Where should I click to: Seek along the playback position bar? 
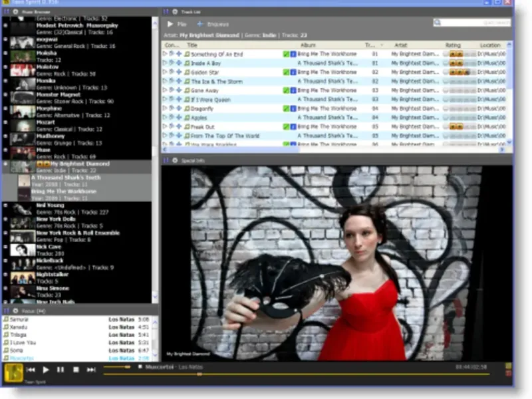[297, 374]
